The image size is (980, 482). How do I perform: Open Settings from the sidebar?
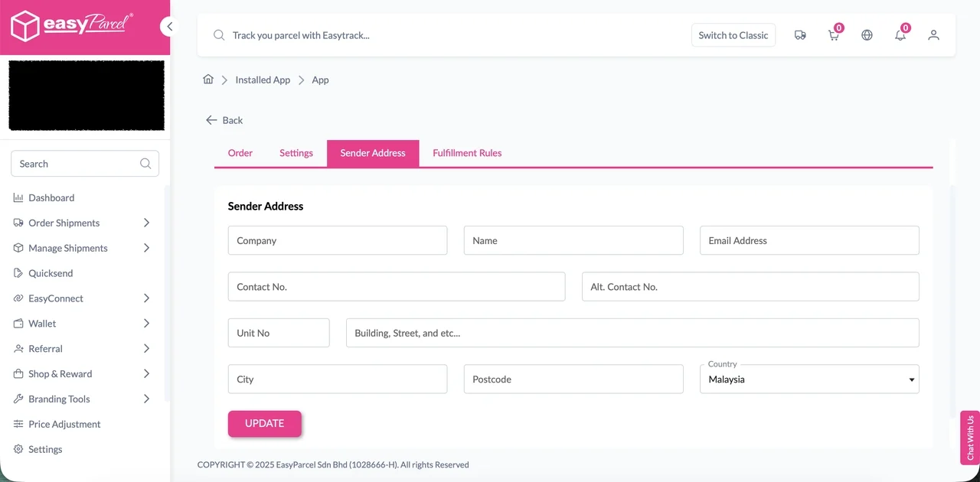click(x=45, y=449)
